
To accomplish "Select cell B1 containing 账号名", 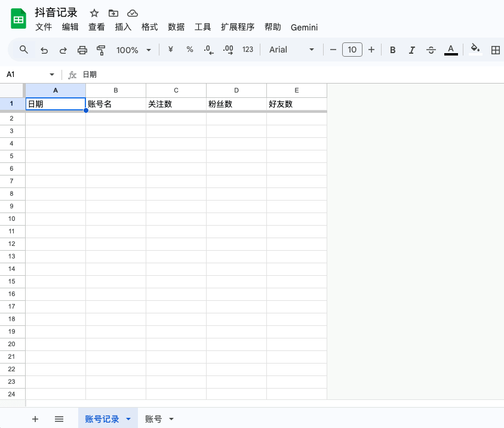I will click(116, 104).
